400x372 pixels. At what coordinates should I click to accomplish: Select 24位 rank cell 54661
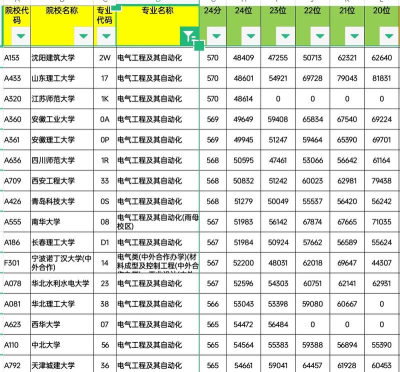244,364
